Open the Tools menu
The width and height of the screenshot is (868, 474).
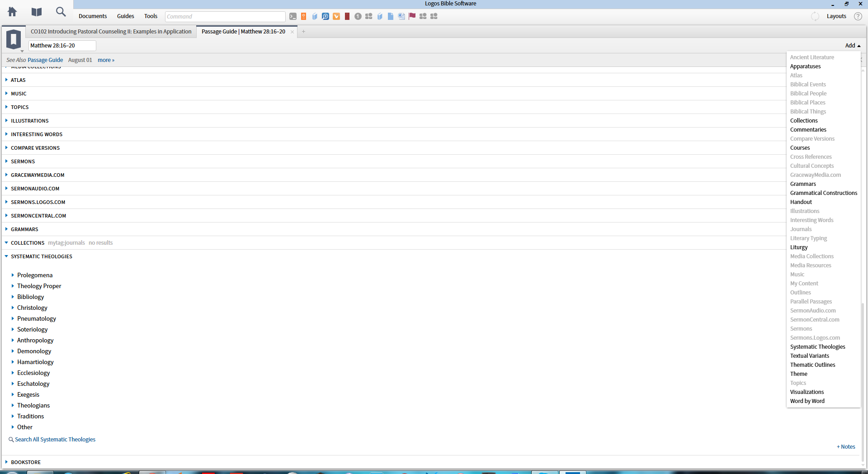151,16
